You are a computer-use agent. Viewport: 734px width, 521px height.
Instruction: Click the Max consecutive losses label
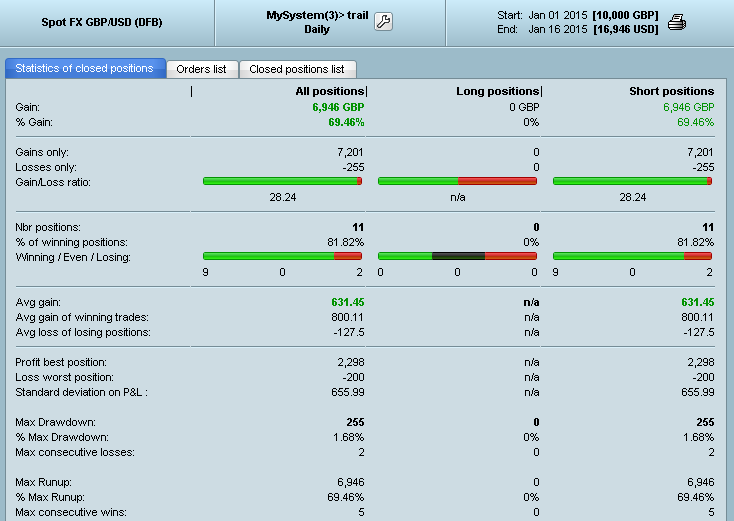(75, 452)
